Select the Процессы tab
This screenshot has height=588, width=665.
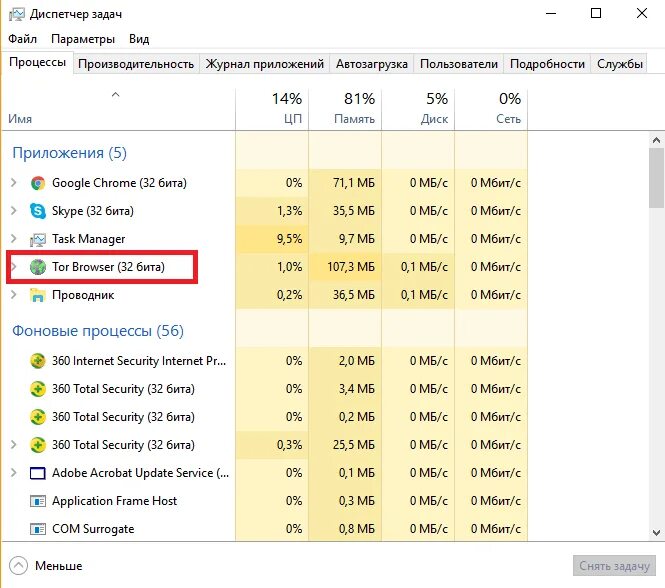(x=37, y=62)
